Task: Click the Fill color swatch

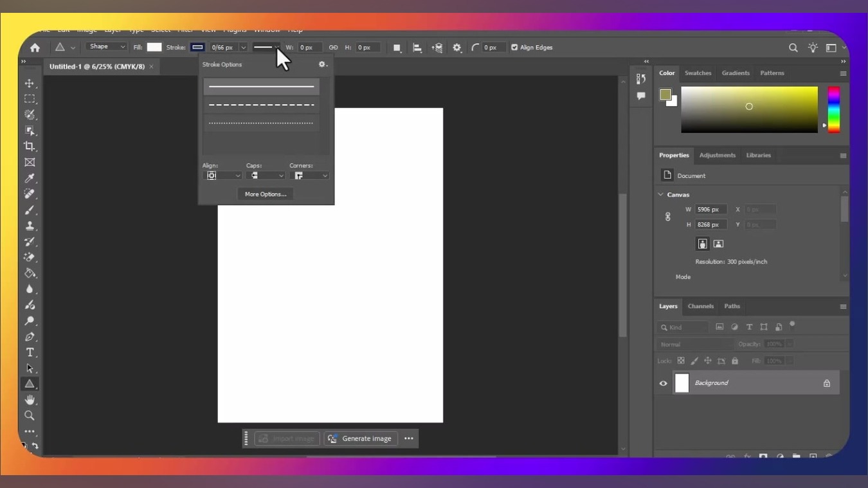Action: [154, 47]
